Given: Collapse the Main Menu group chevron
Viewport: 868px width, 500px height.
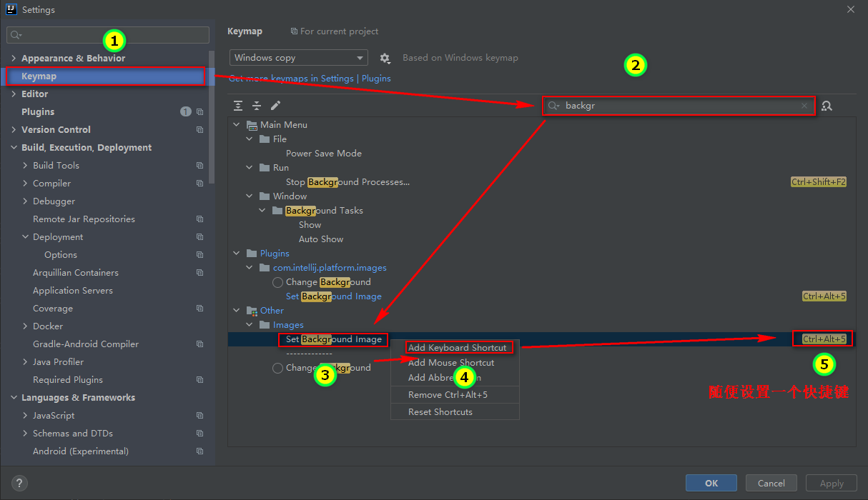Looking at the screenshot, I should pos(237,125).
